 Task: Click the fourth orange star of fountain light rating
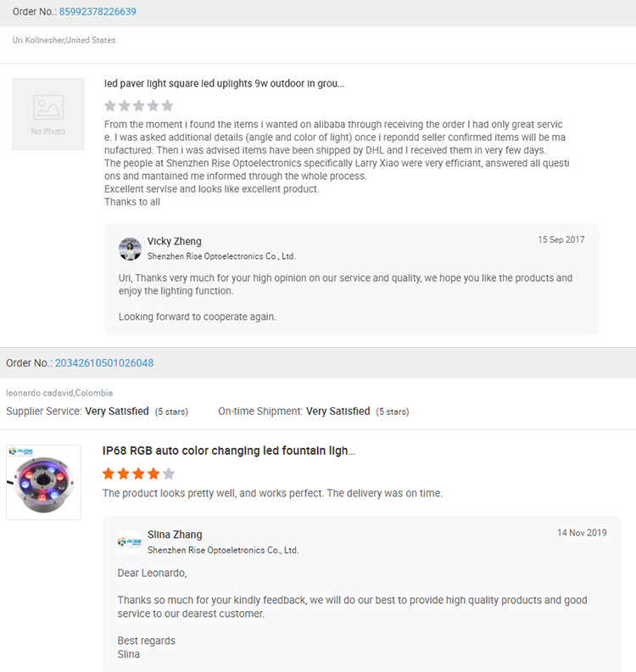153,473
